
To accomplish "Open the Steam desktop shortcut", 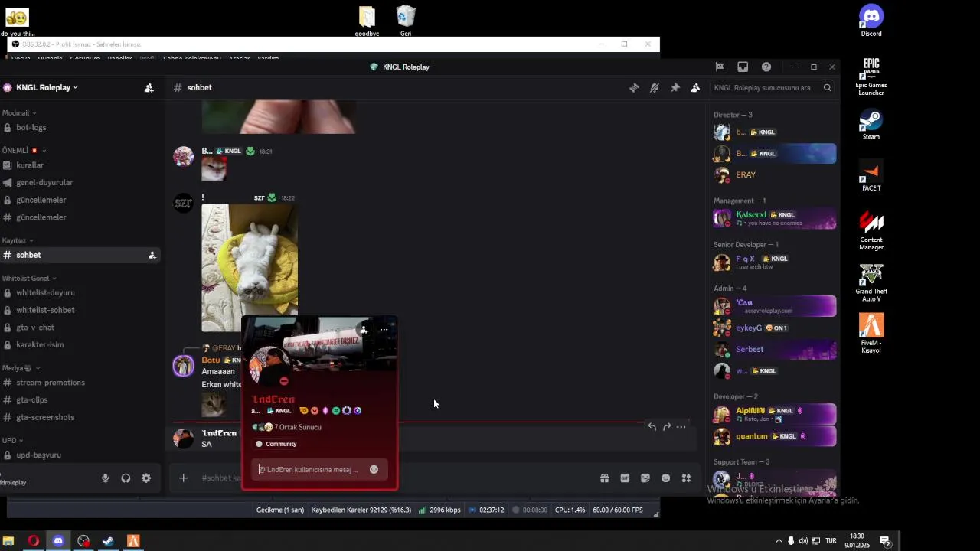I will pyautogui.click(x=871, y=126).
